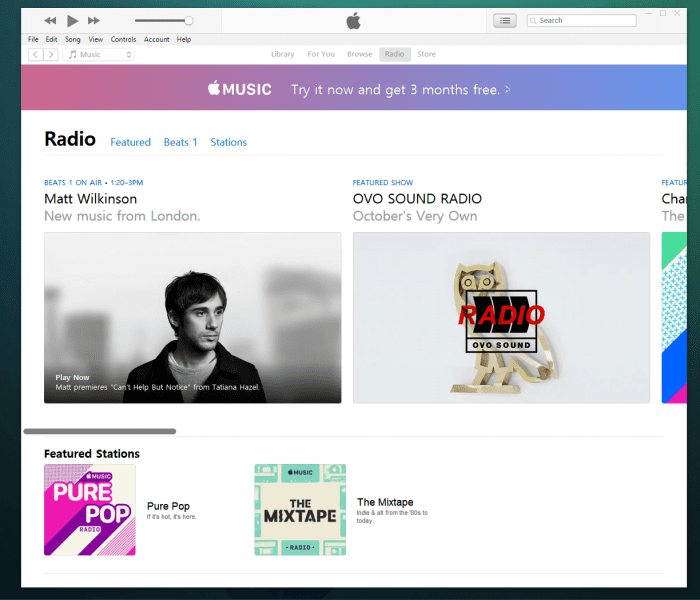The height and width of the screenshot is (600, 700).
Task: Open The Mixtape station artwork
Action: coord(300,509)
